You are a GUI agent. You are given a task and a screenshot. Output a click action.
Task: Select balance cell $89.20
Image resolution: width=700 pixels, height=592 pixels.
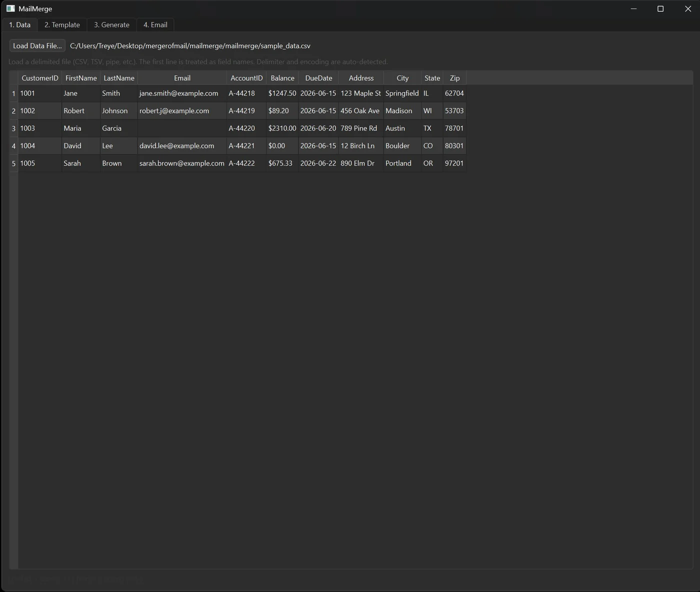(282, 111)
